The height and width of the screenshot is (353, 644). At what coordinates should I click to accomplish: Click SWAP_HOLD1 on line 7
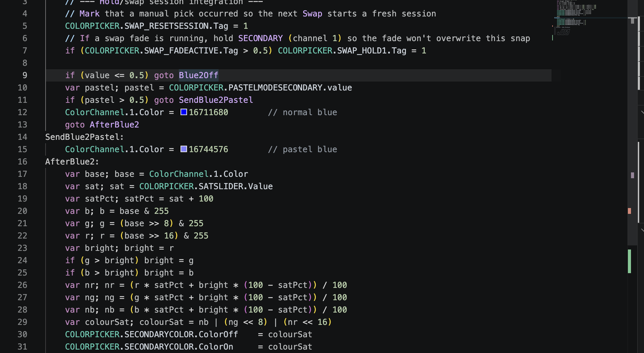click(362, 51)
